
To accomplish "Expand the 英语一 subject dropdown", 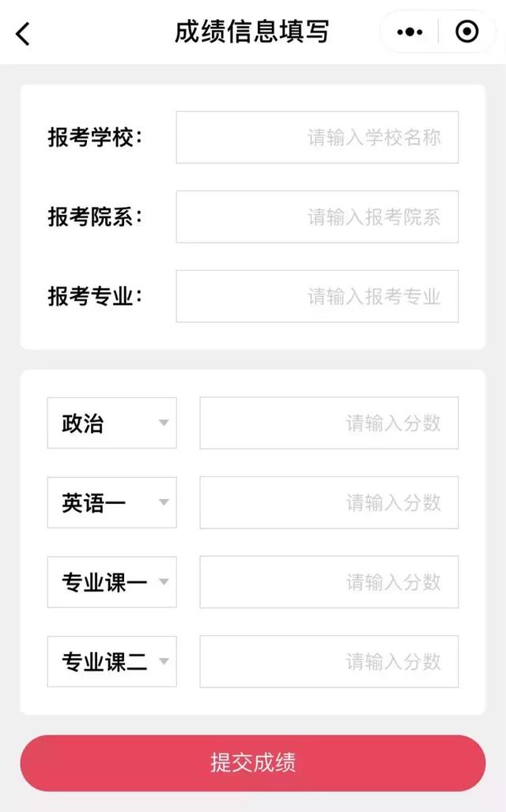I will [111, 502].
